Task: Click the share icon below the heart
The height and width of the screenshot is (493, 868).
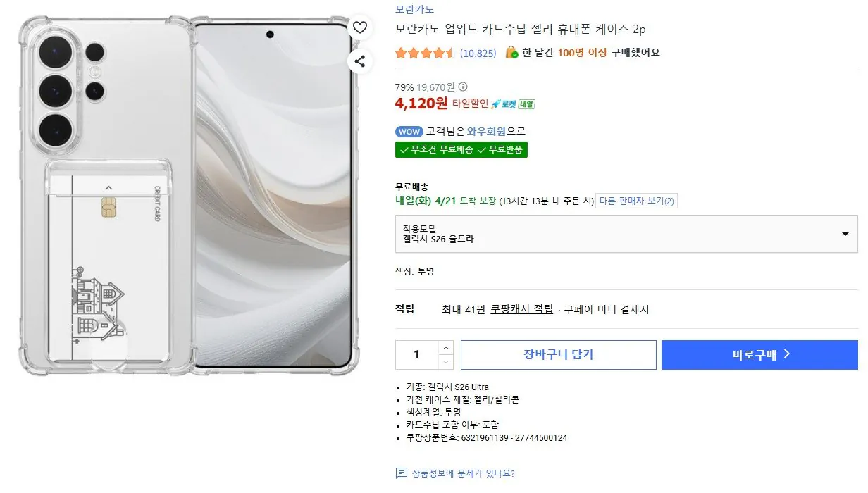Action: (360, 61)
